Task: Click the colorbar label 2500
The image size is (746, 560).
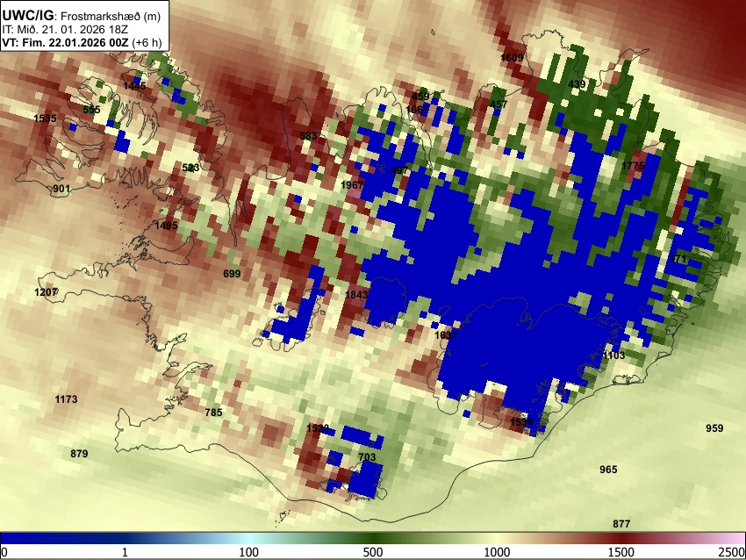Action: coord(733,552)
